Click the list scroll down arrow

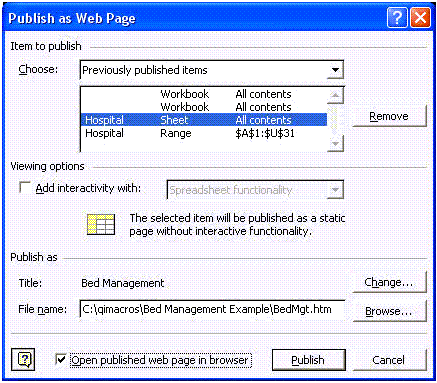(335, 143)
